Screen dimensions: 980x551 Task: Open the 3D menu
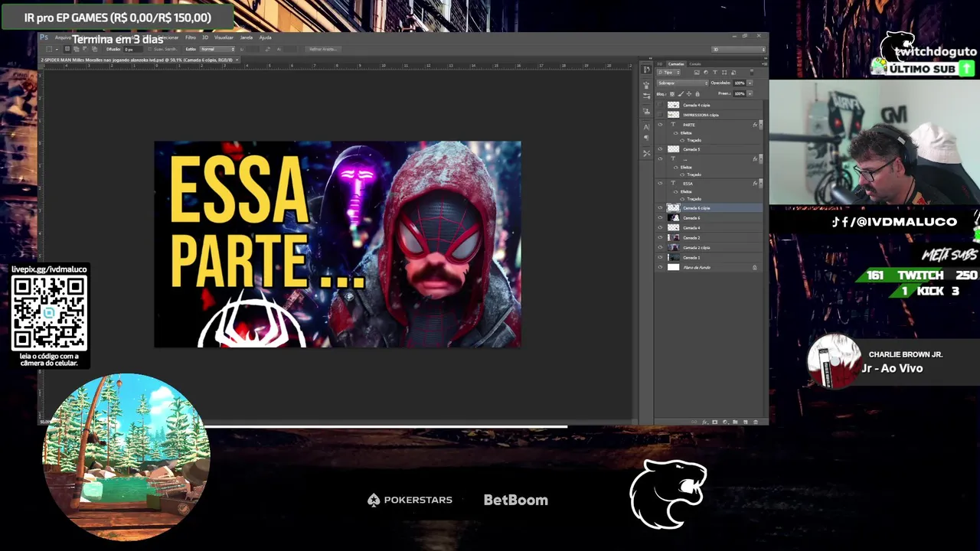pos(205,37)
